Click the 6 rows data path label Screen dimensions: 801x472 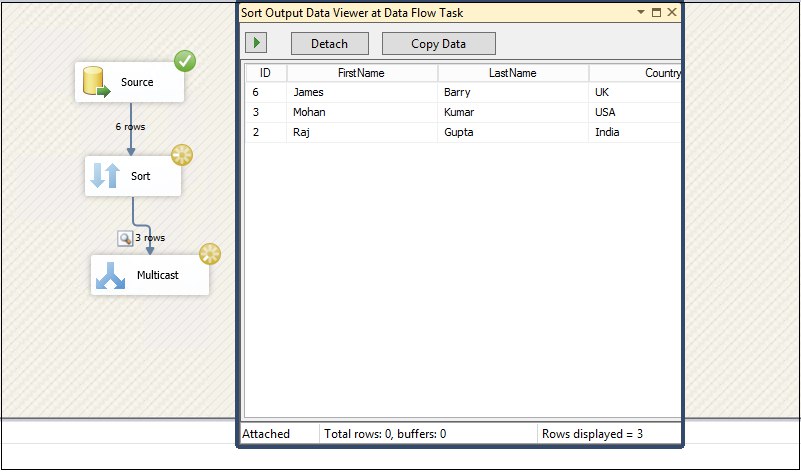point(130,127)
